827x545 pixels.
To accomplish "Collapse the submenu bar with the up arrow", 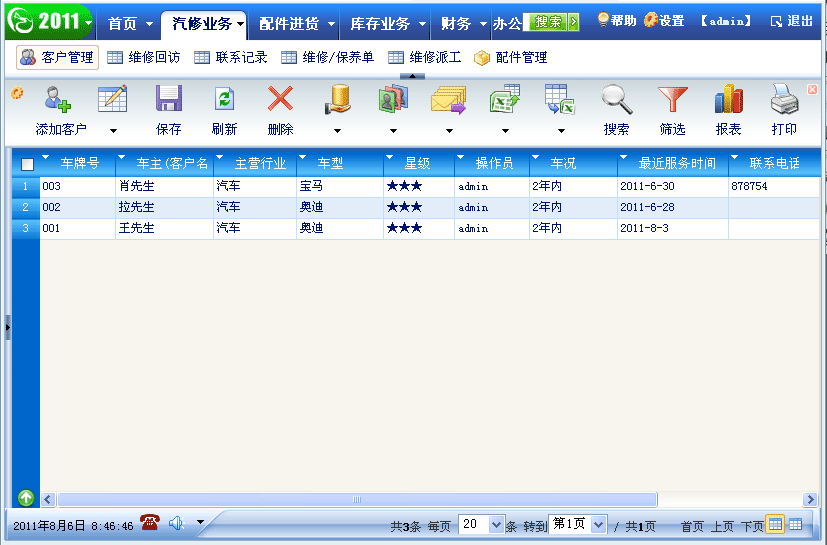I will pyautogui.click(x=412, y=76).
